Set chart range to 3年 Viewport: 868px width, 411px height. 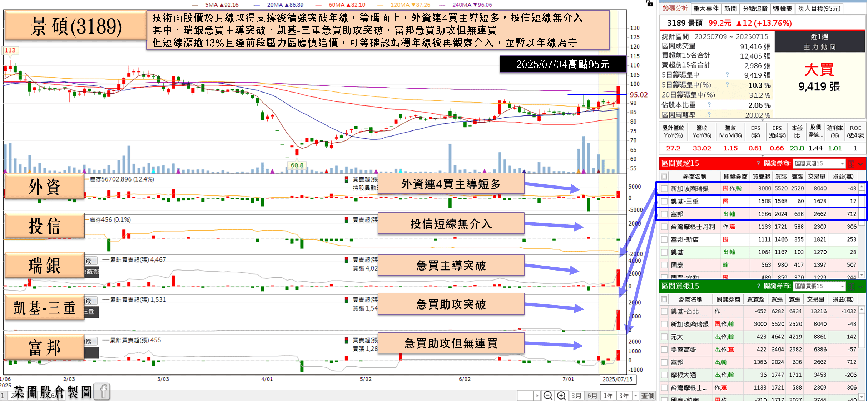[x=624, y=396]
